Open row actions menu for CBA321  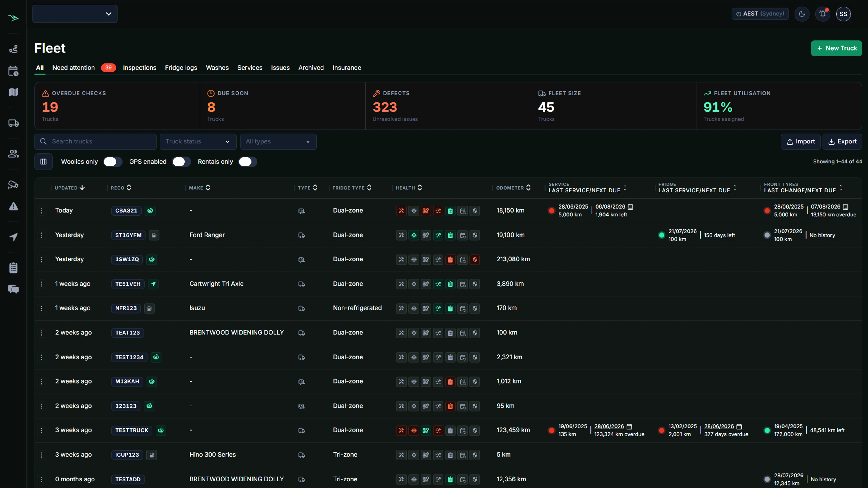[41, 211]
